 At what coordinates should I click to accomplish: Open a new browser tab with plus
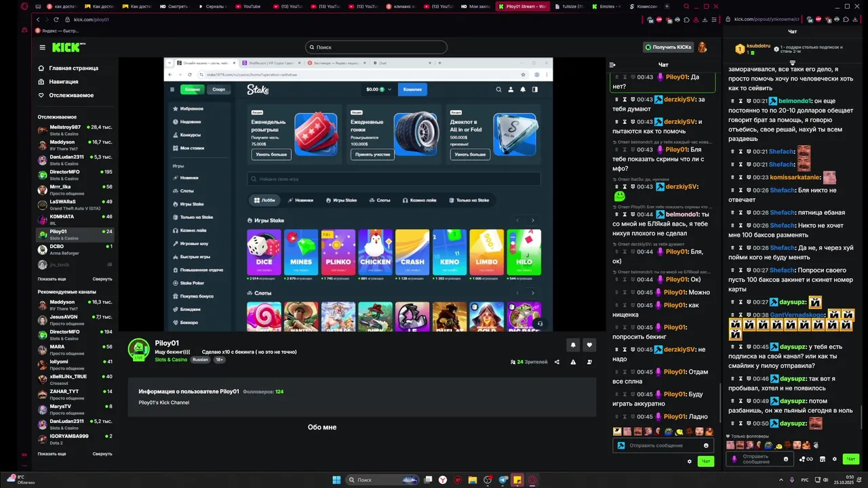click(x=667, y=6)
